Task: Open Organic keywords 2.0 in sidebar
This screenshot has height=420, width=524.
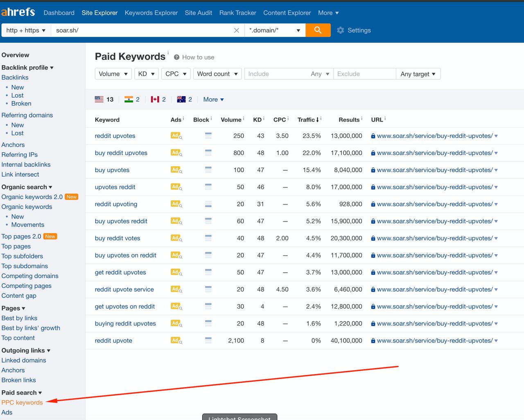Action: point(32,197)
